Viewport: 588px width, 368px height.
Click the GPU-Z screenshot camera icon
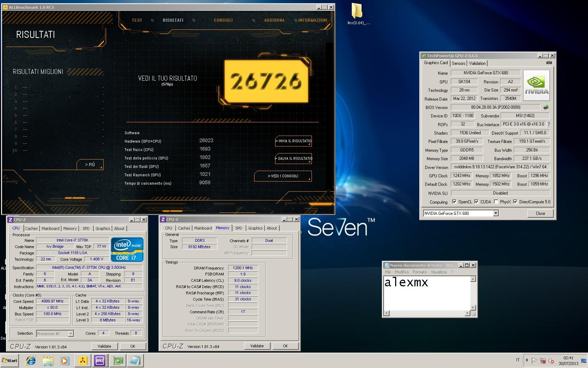[549, 63]
